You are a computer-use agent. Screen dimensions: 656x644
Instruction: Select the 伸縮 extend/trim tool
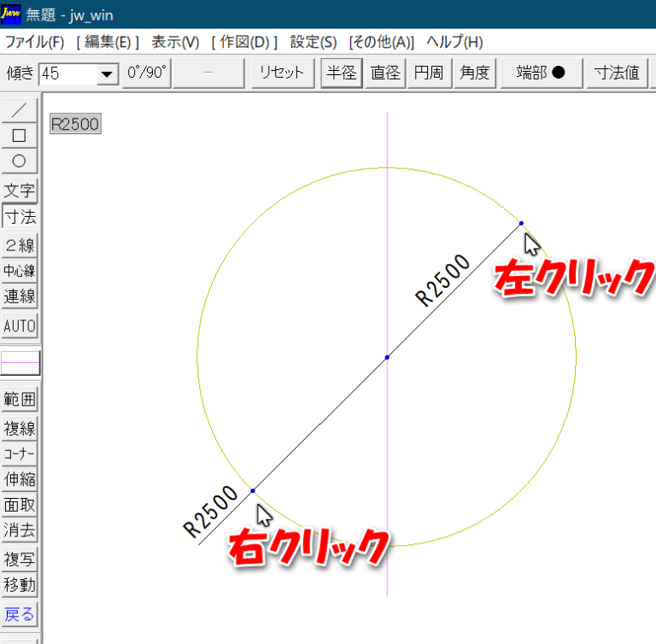point(20,479)
